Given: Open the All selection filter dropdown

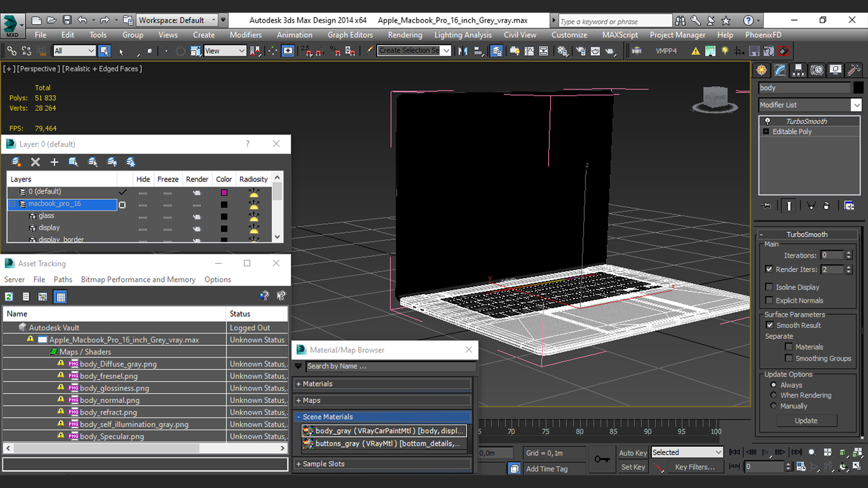Looking at the screenshot, I should [x=74, y=51].
